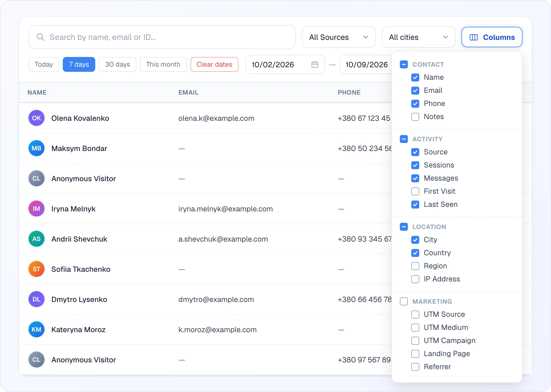
Task: Click Iryna Melnyk's IM avatar
Action: [x=37, y=209]
